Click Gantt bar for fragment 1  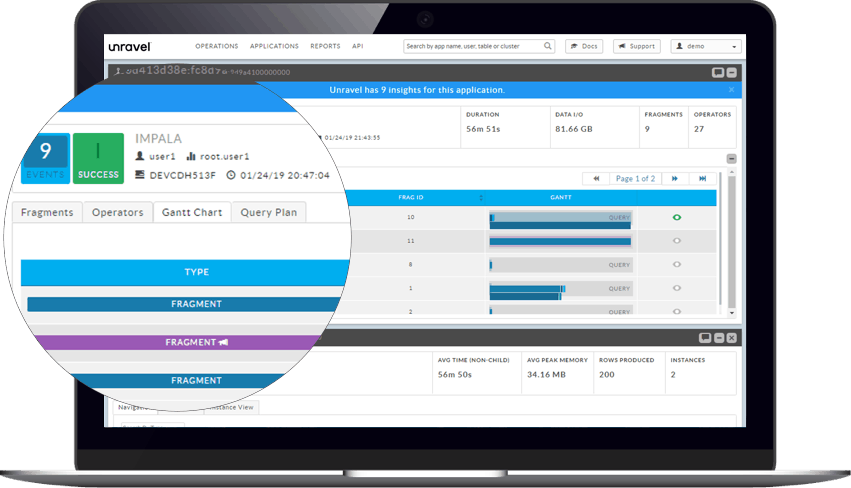coord(561,291)
